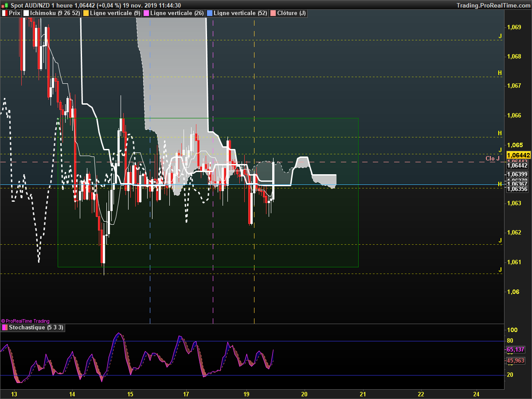
Task: Click the yellow 1,06442 current price tag
Action: tap(518, 155)
